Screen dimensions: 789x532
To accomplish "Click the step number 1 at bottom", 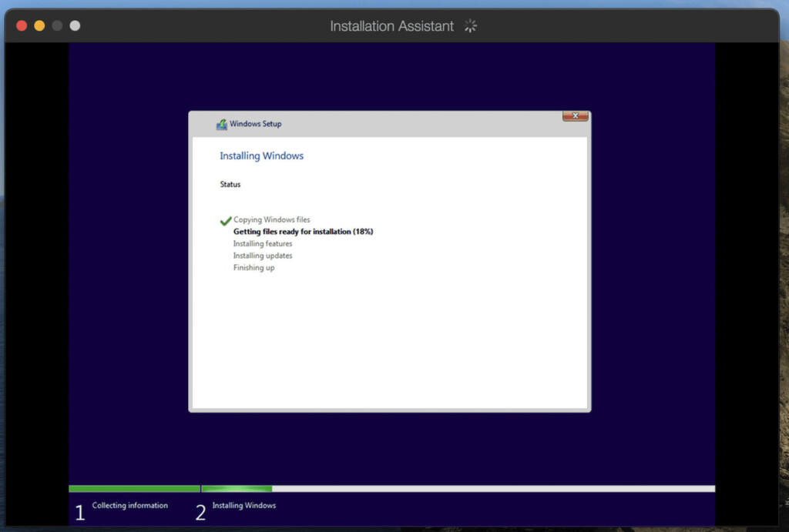I will 80,513.
